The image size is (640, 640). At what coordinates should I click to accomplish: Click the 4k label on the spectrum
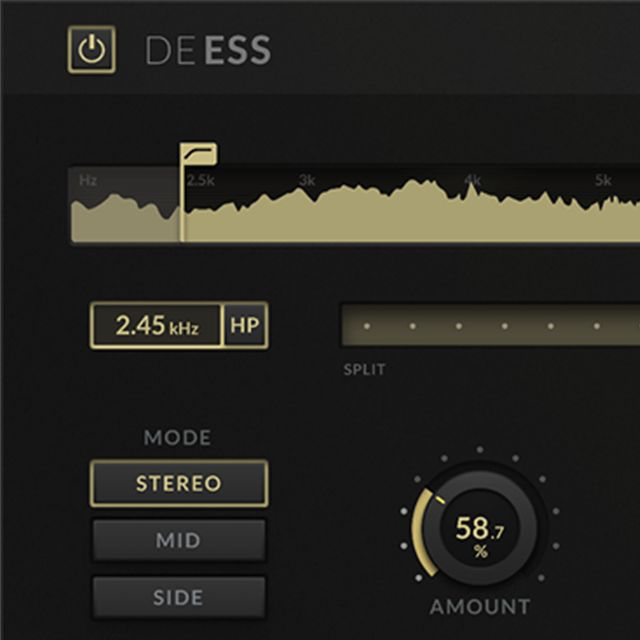472,180
